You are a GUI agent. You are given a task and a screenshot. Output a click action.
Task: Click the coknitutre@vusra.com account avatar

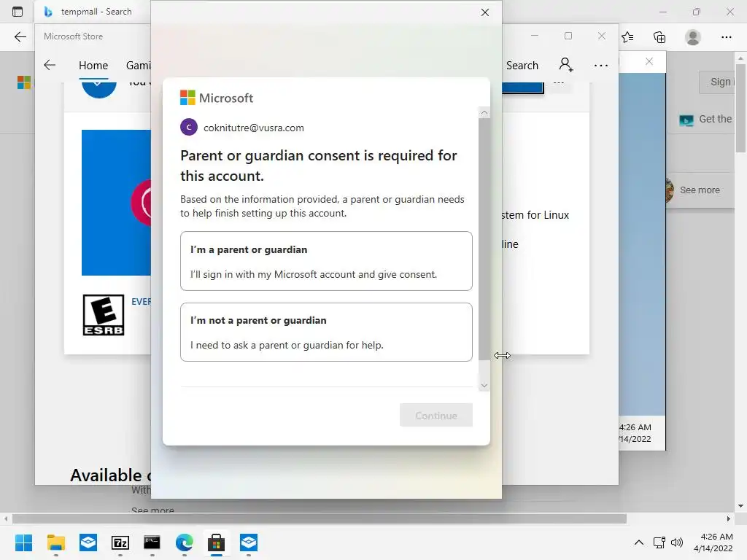[189, 127]
